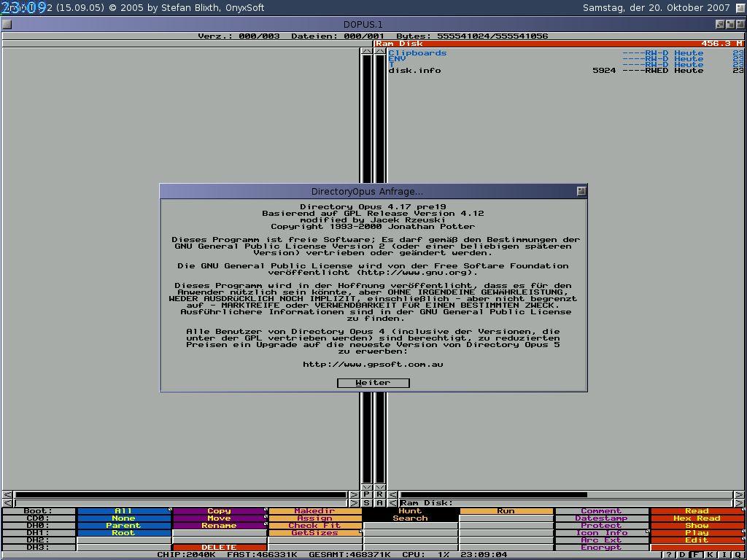Screen dimensions: 747x560
Task: Click the Hunt button
Action: [x=410, y=511]
